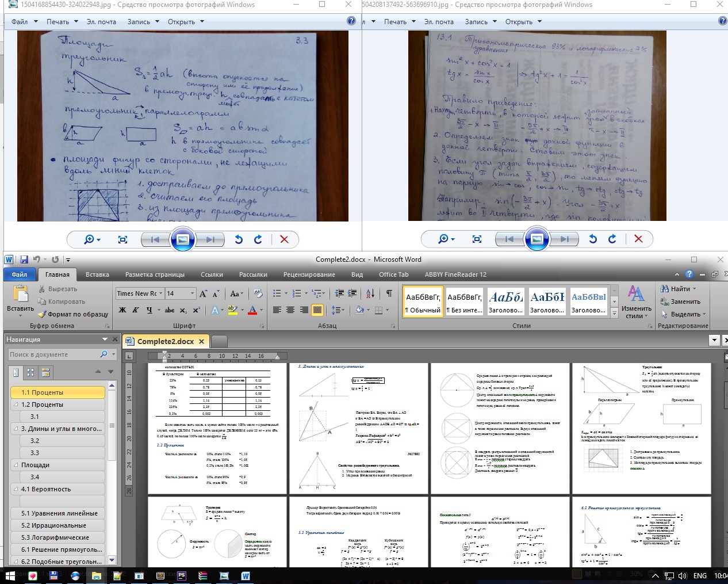Redo action in Word quick access toolbar
728x584 pixels.
pos(55,259)
